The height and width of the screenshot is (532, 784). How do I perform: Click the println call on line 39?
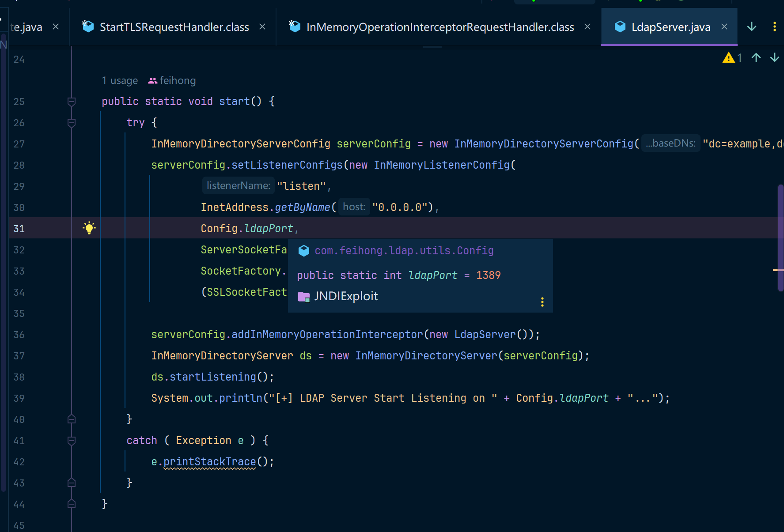coord(241,398)
